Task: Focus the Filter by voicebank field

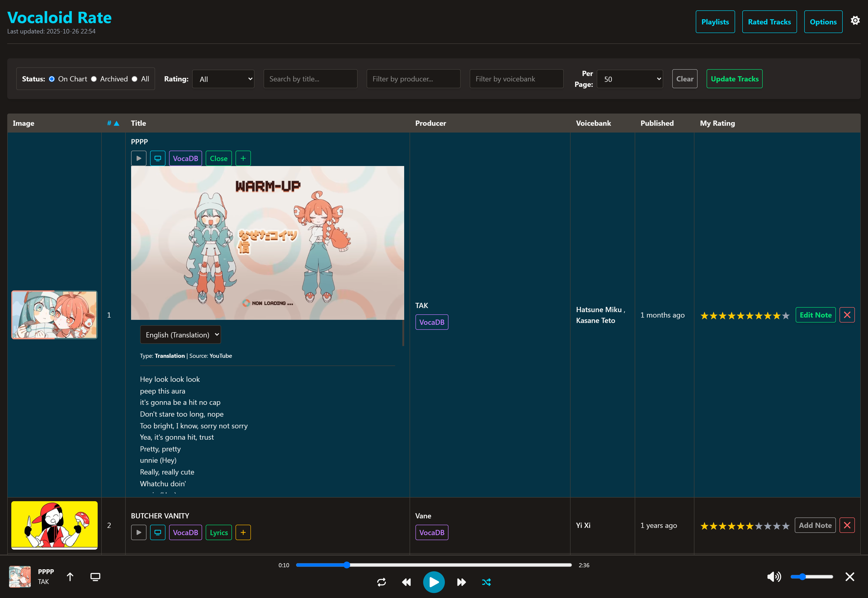Action: [516, 79]
